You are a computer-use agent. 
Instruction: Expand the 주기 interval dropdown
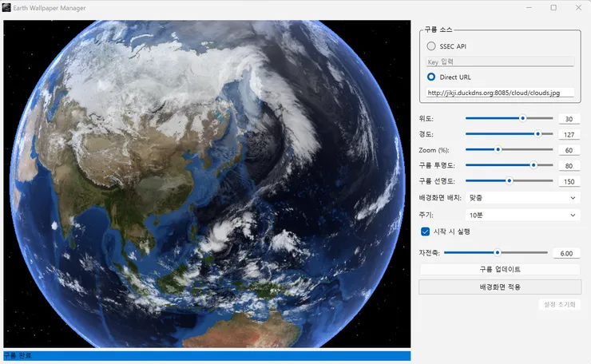(523, 216)
